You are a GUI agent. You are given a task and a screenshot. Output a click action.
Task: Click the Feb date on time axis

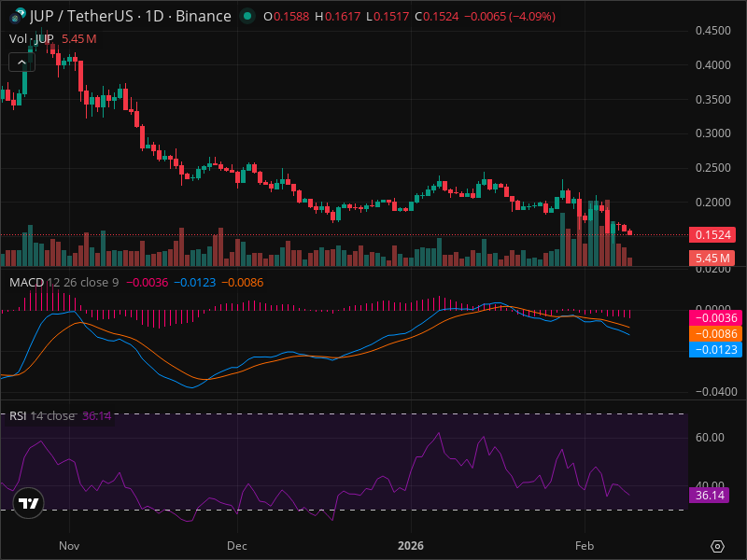(585, 546)
